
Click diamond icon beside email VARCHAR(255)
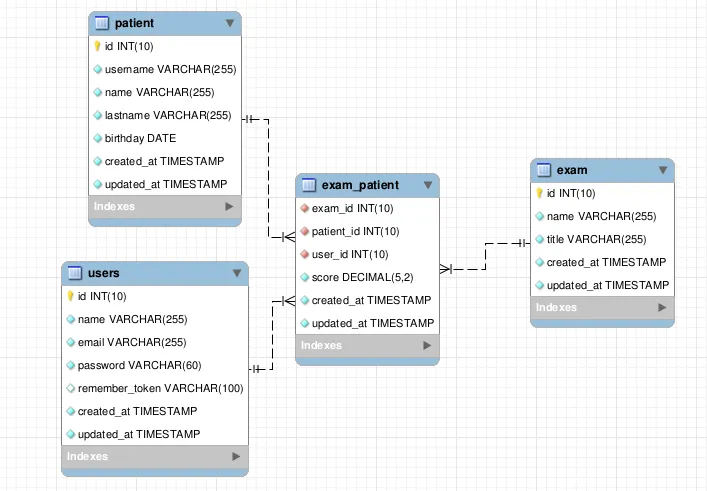70,342
